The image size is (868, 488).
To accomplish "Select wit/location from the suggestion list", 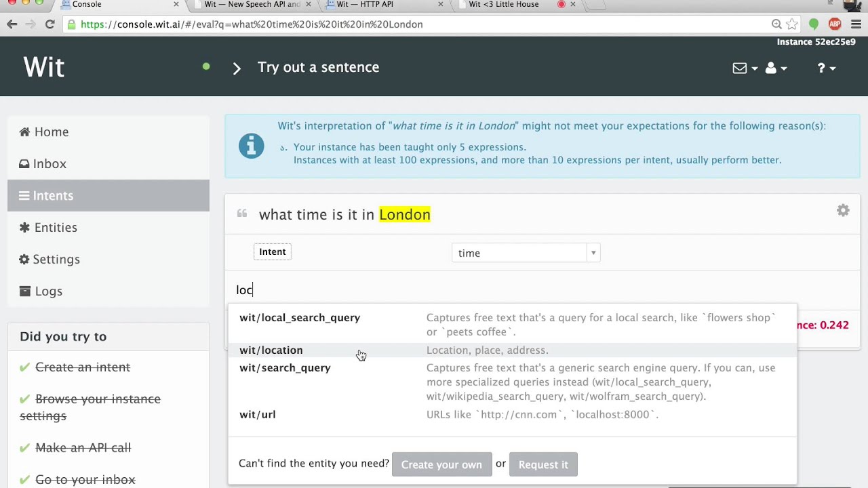I will [x=271, y=350].
